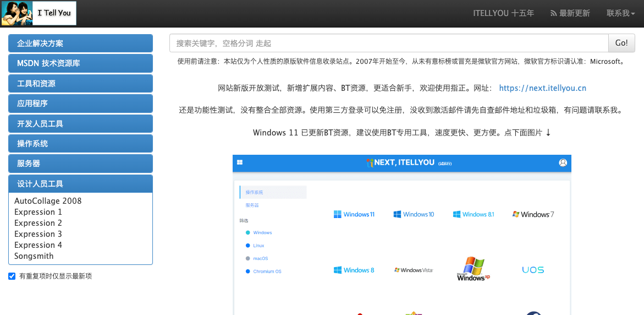The height and width of the screenshot is (315, 644).
Task: Click the Windows 8 logo
Action: tap(354, 270)
